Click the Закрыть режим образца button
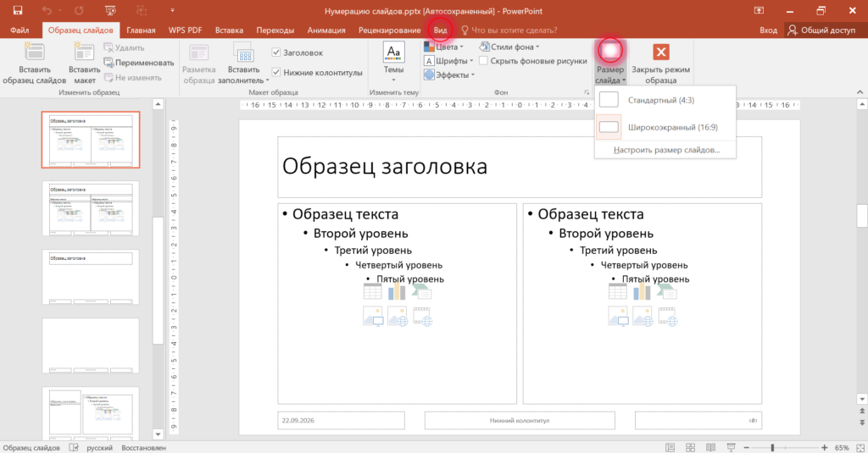This screenshot has width=868, height=453. point(660,63)
